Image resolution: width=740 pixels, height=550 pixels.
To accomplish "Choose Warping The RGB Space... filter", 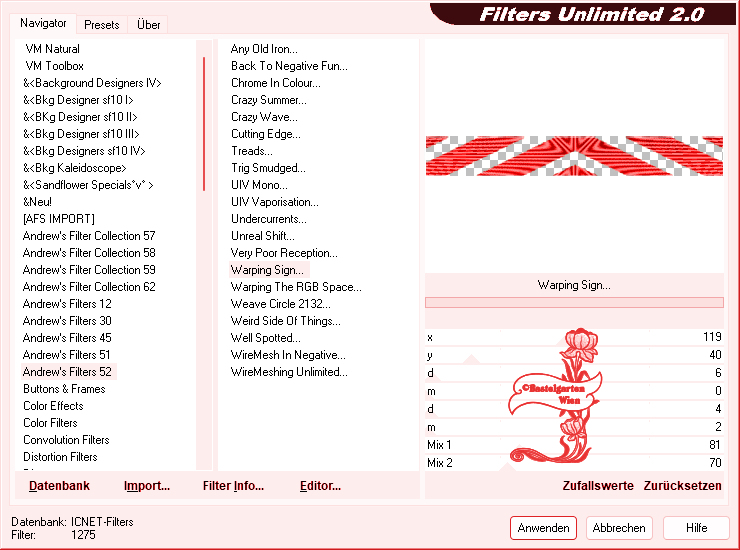I will [296, 287].
